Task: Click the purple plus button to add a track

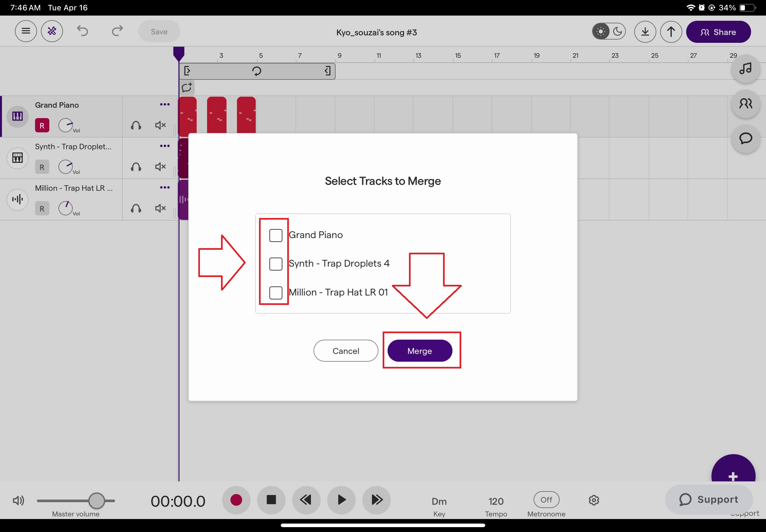Action: point(733,476)
